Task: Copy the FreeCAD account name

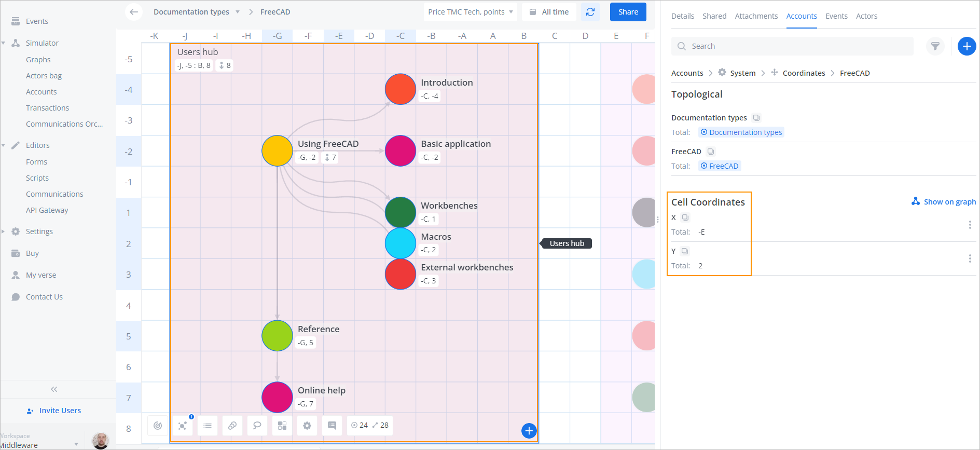Action: click(711, 152)
